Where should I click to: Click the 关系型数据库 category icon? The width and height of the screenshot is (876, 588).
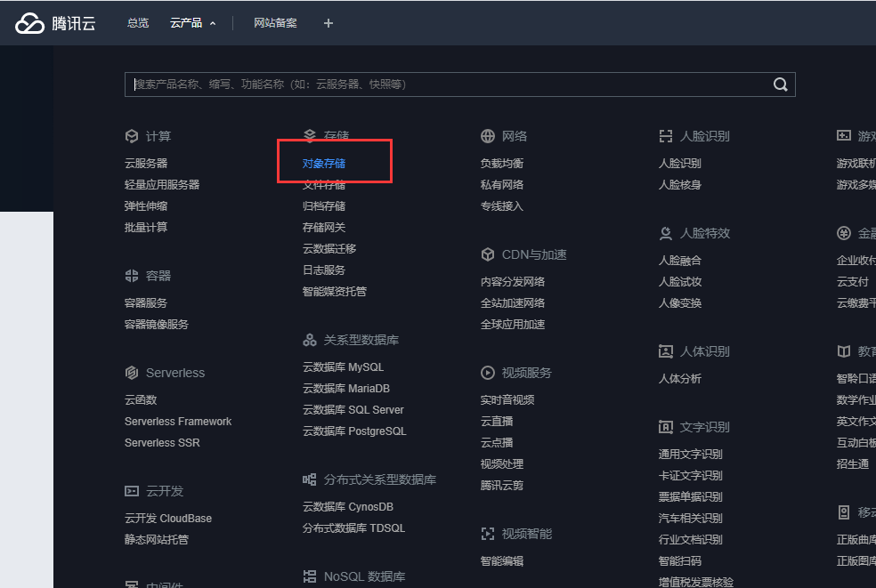(x=310, y=340)
